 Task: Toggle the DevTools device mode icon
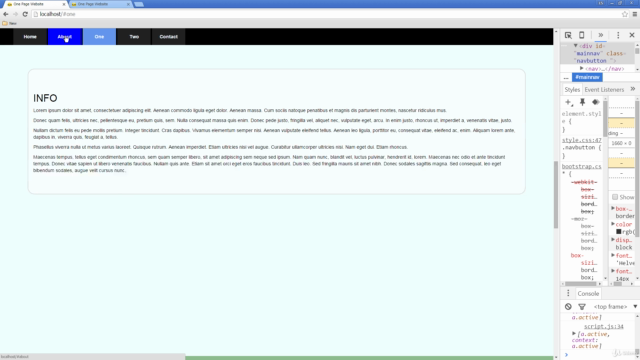[x=582, y=35]
